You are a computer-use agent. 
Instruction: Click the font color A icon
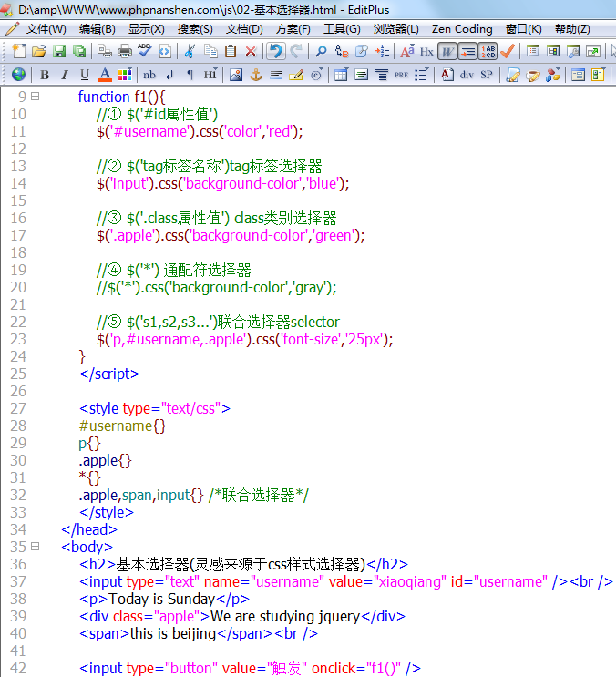tap(105, 75)
